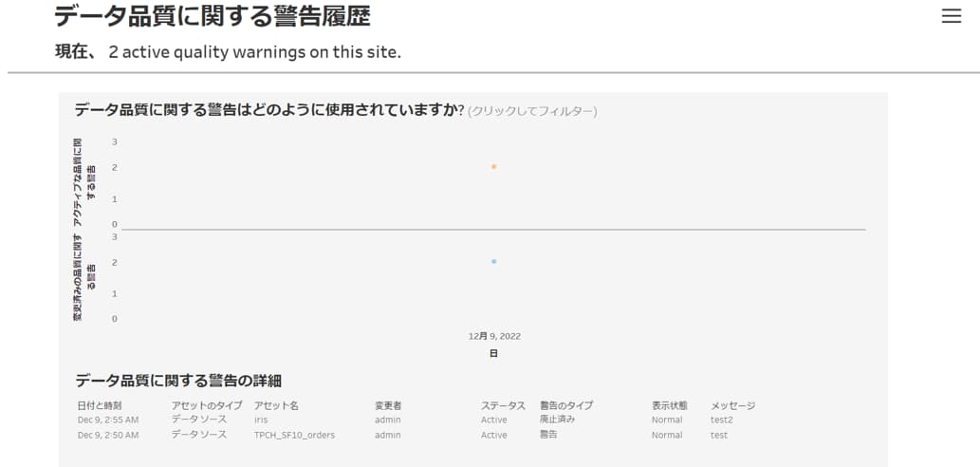This screenshot has height=467, width=980.
Task: Click the 警告のタイプ column header
Action: coord(566,405)
